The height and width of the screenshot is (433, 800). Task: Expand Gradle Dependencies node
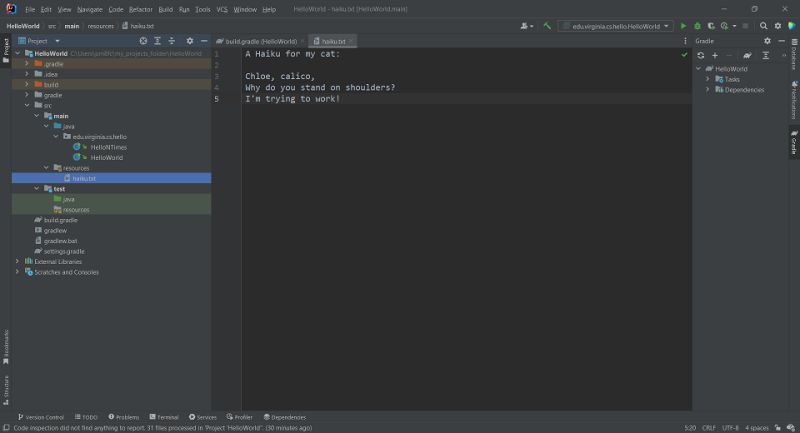click(x=708, y=89)
